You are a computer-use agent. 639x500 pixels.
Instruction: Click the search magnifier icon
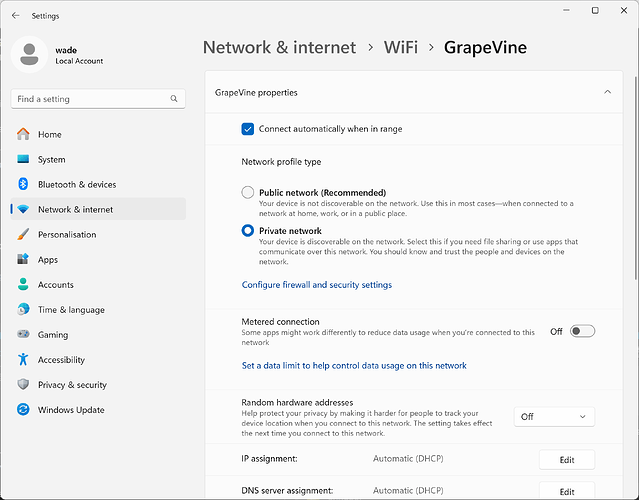coord(174,99)
